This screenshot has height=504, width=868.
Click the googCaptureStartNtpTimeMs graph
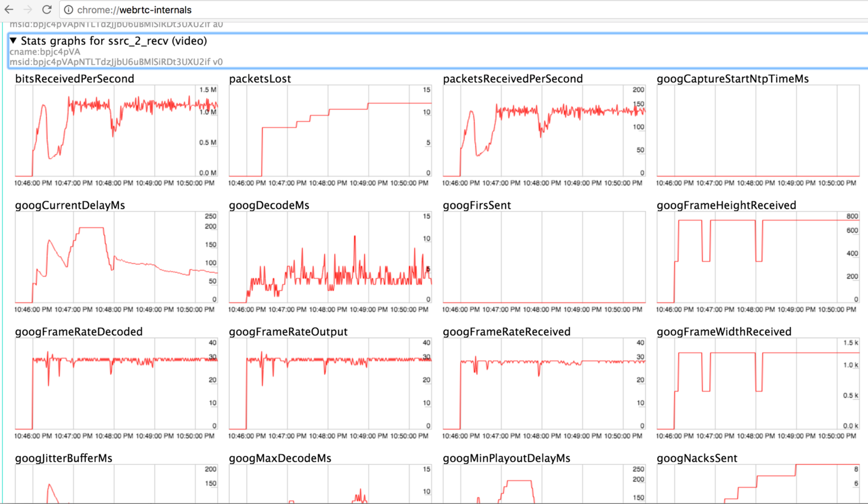click(758, 130)
